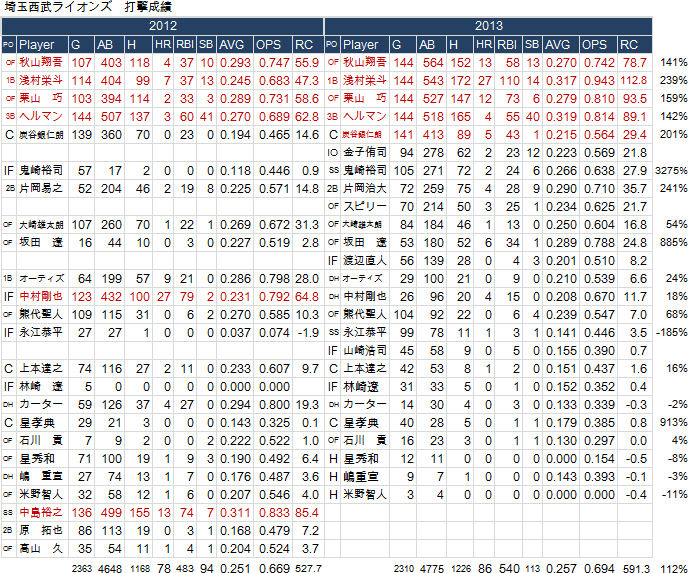Click the 885% value in 坂田 遼's row
The image size is (688, 573).
673,242
